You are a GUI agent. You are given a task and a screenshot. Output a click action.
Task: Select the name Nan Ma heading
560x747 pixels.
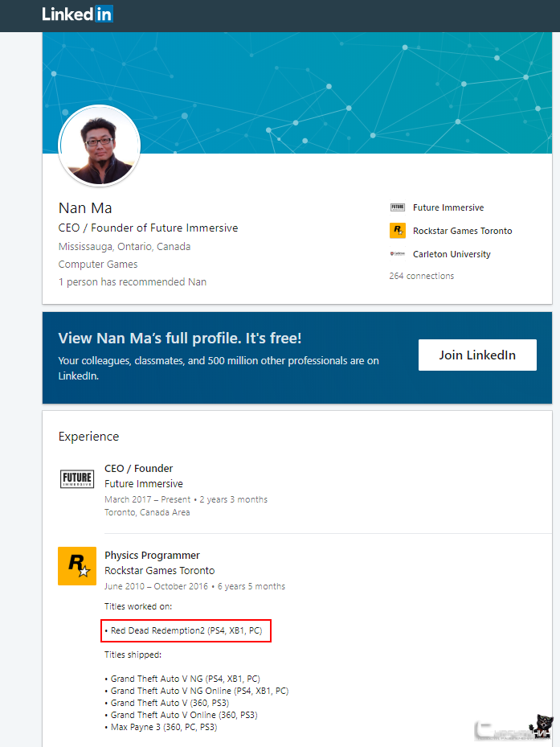85,208
